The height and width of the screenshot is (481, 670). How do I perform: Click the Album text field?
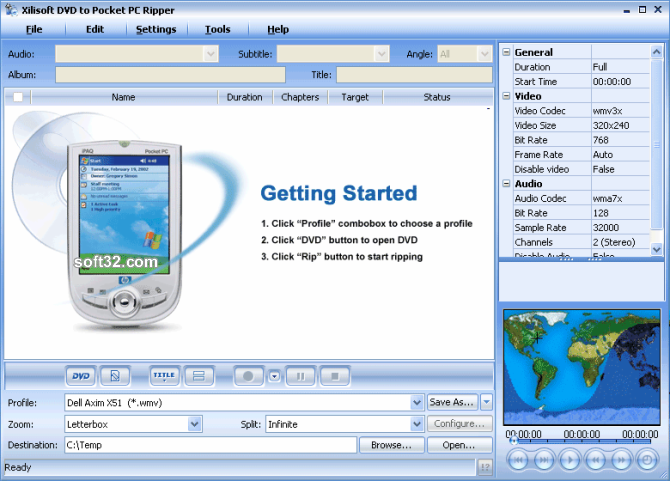pyautogui.click(x=170, y=74)
